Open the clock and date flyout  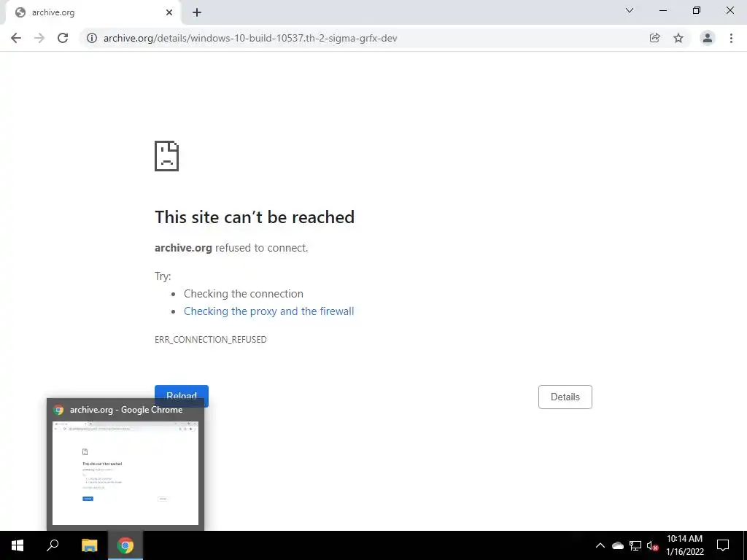click(684, 545)
